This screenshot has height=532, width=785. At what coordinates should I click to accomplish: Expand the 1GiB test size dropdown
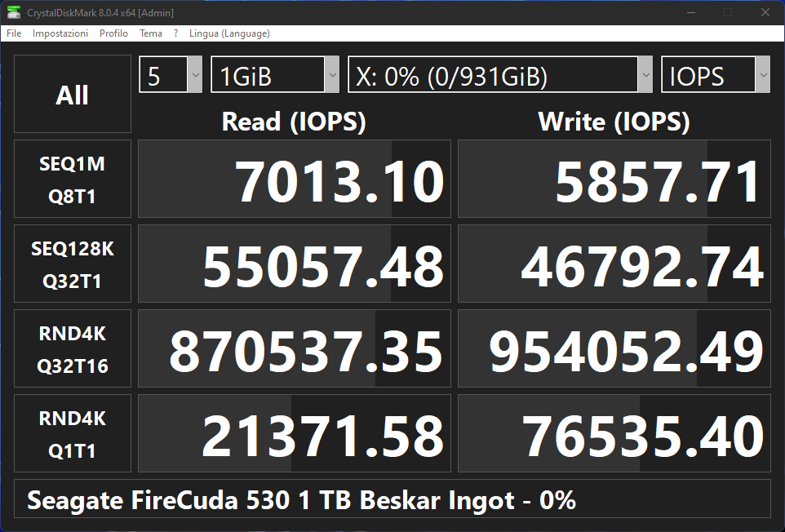tap(274, 76)
